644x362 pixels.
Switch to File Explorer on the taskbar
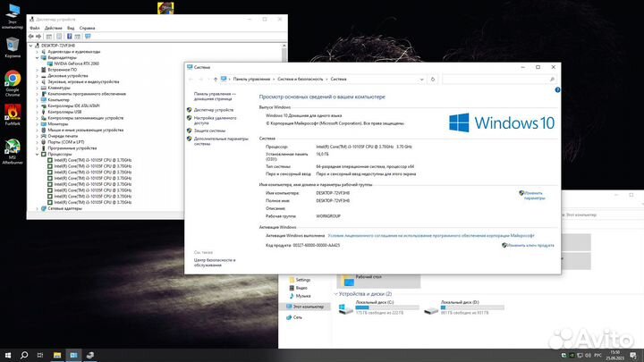57,355
